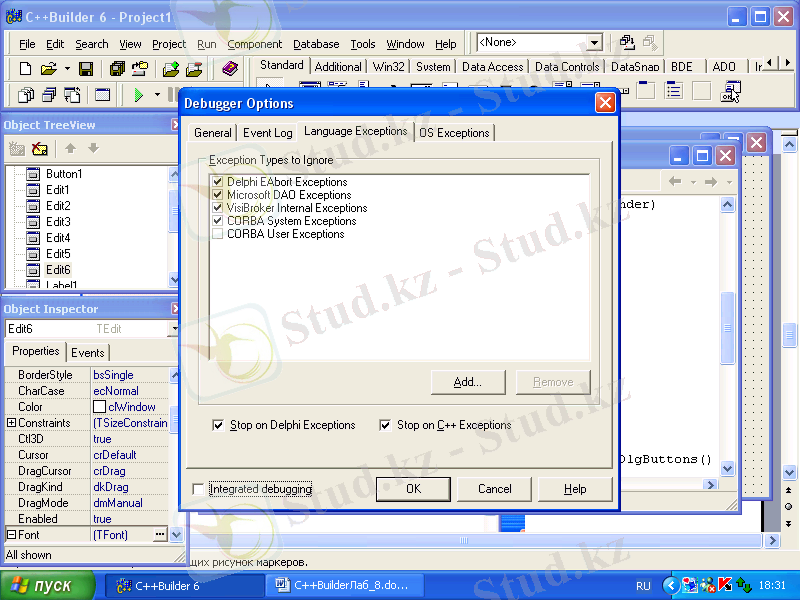Open Help contents purple book icon
Viewport: 800px width, 600px height.
pos(230,68)
